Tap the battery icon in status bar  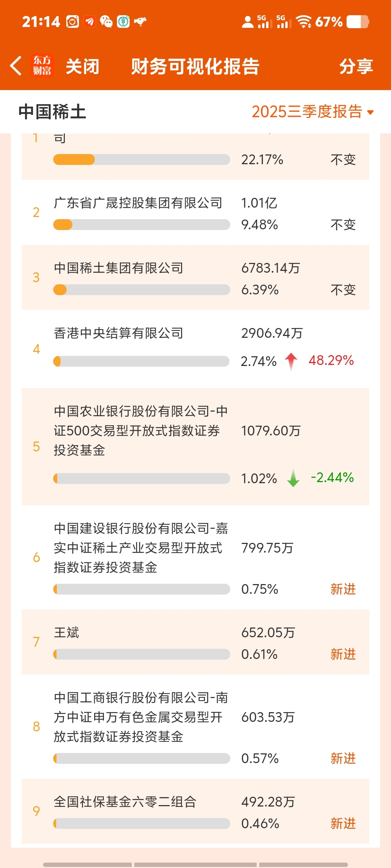(x=357, y=22)
